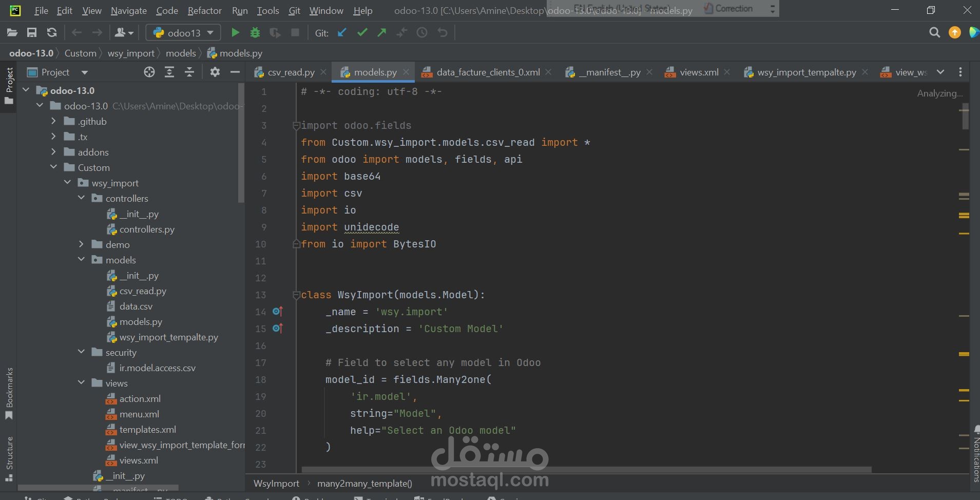Click Select Opened File target icon

point(149,72)
